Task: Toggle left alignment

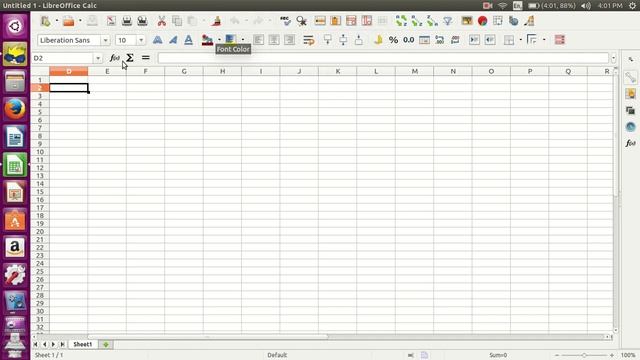Action: [258, 40]
